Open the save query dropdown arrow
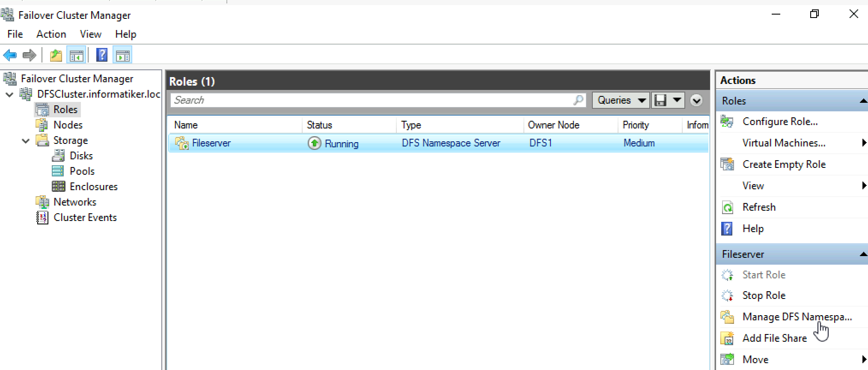This screenshot has width=868, height=370. 677,100
